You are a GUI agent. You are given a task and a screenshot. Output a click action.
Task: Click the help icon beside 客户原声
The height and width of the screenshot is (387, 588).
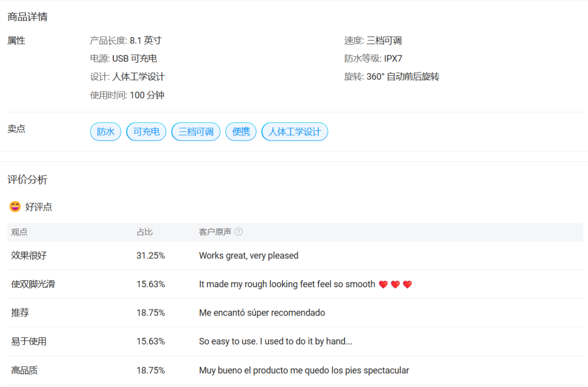(238, 232)
